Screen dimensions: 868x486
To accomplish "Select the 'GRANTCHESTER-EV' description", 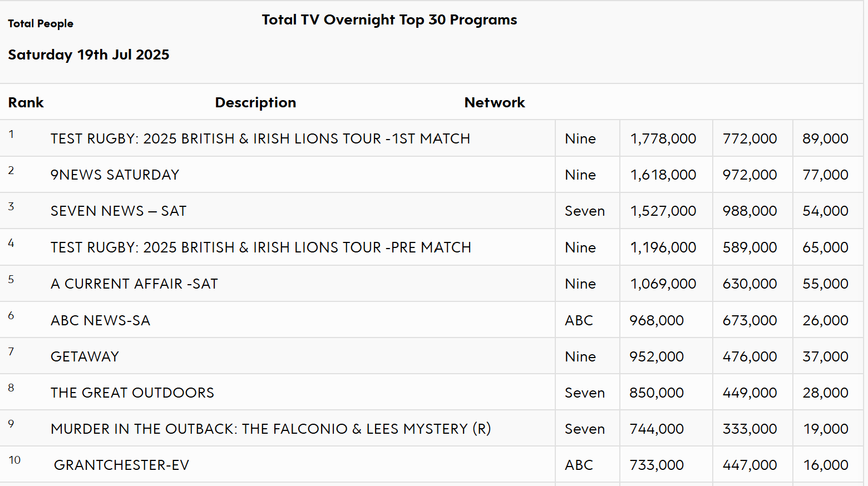I will (121, 465).
